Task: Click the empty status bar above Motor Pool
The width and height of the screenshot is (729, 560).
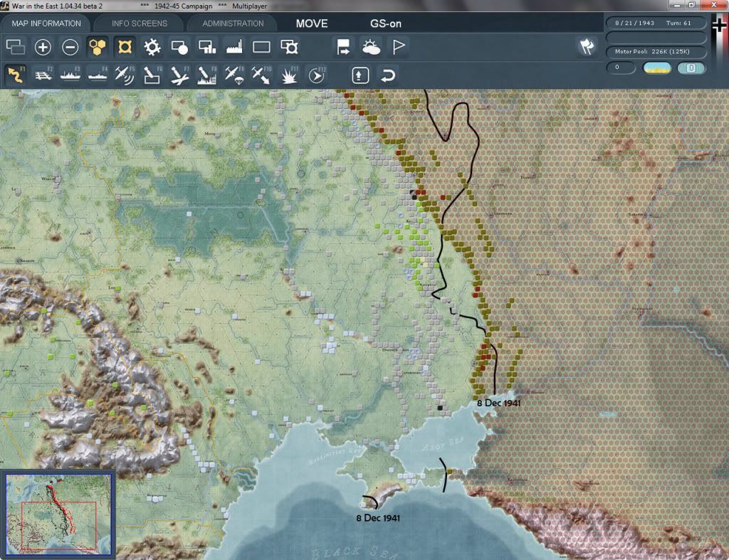Action: pyautogui.click(x=656, y=37)
